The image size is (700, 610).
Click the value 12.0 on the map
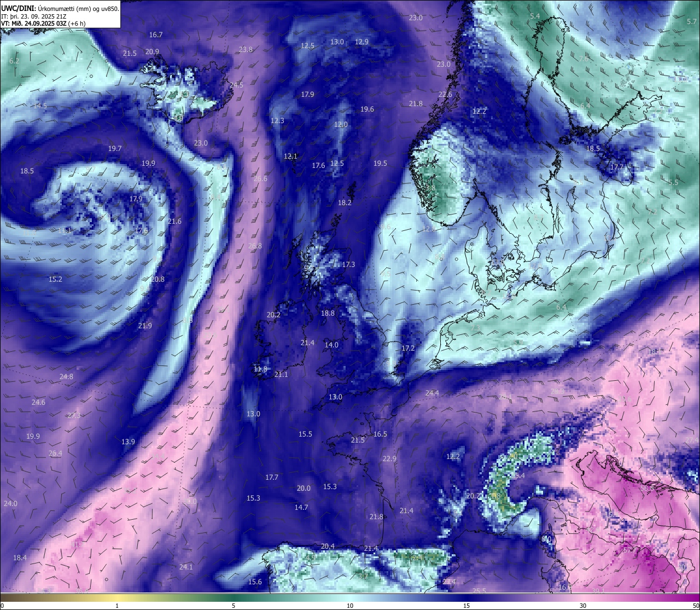(x=341, y=125)
